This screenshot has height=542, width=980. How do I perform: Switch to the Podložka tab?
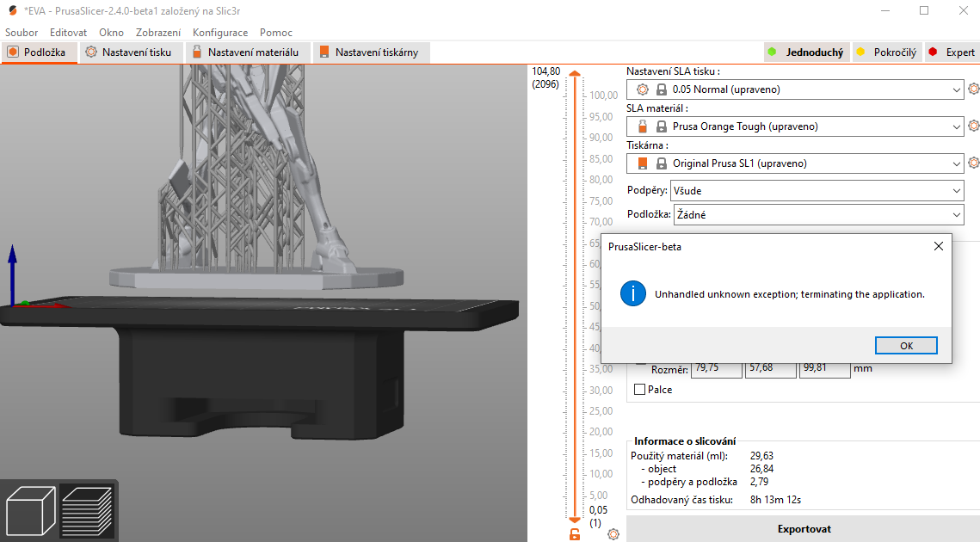39,52
